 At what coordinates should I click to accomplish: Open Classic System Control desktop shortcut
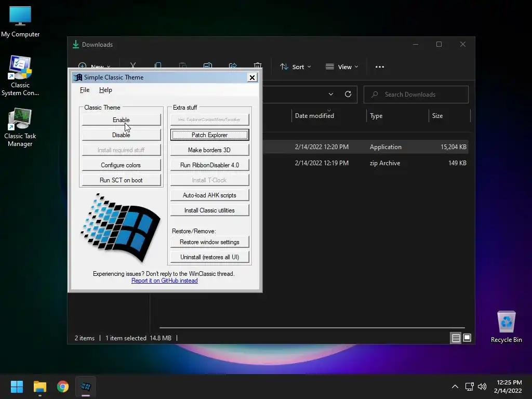point(20,76)
